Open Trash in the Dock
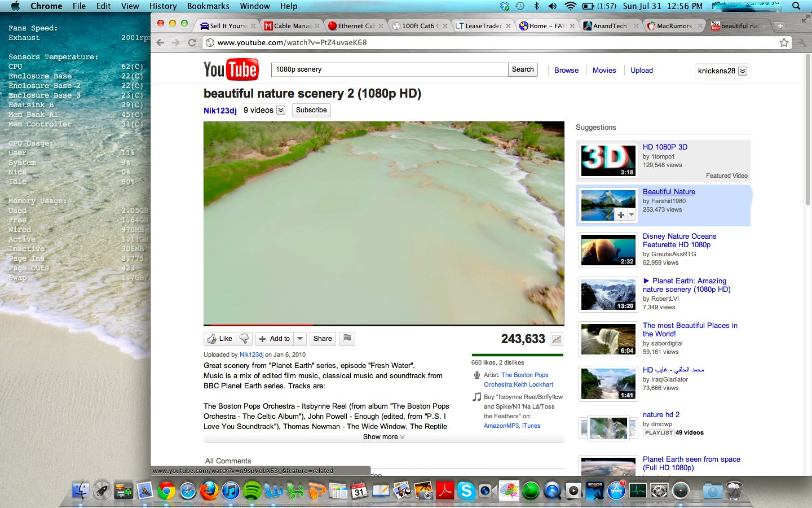Viewport: 812px width, 508px height. tap(734, 491)
